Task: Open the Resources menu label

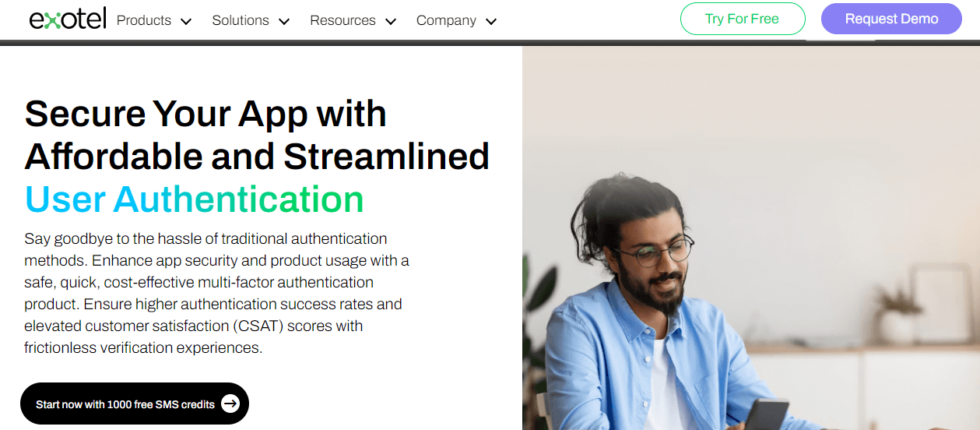Action: point(342,20)
